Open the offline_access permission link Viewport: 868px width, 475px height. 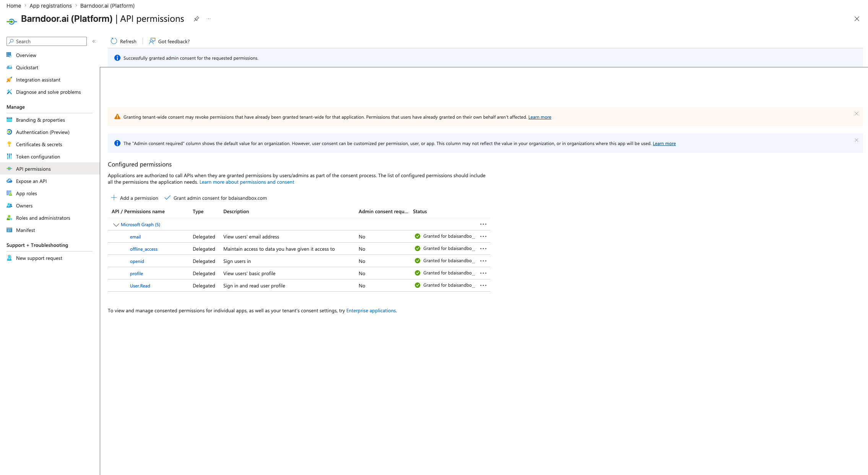tap(144, 249)
